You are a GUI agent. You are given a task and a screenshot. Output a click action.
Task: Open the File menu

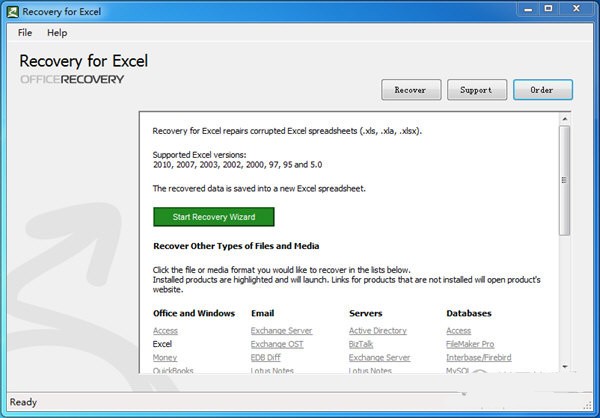[x=25, y=33]
